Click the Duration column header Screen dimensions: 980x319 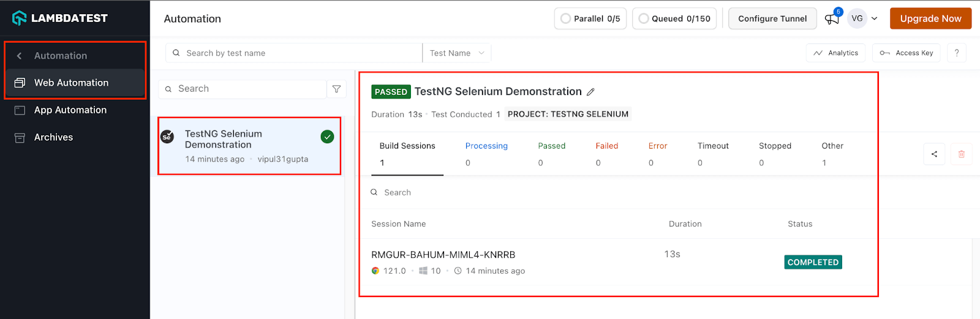685,224
